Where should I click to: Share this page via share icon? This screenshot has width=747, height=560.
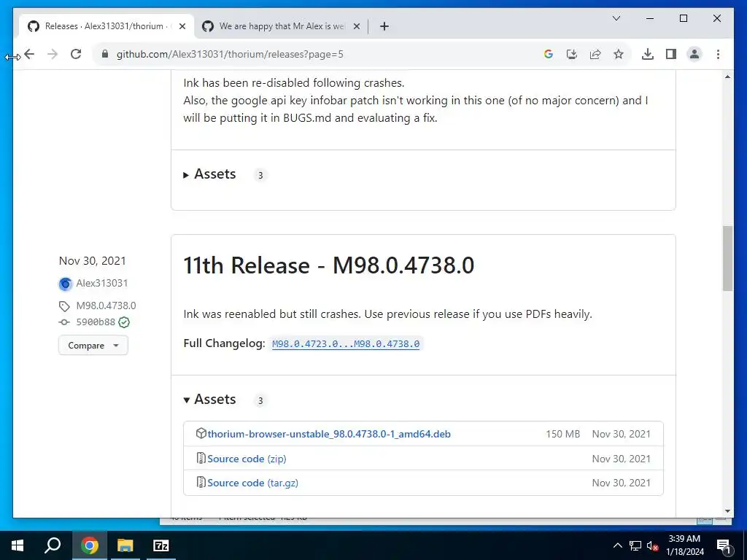pos(595,54)
